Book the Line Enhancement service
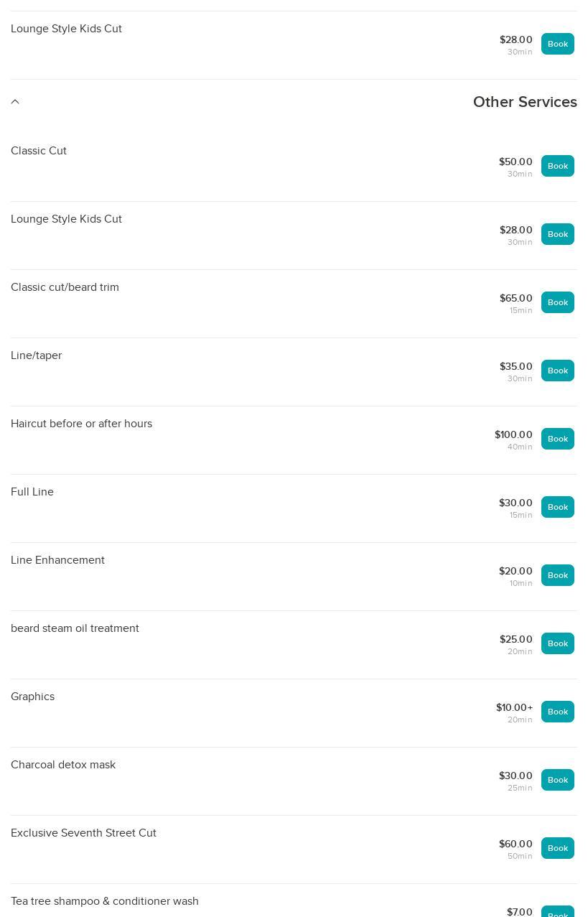Screen dimensions: 588x917 (558, 575)
